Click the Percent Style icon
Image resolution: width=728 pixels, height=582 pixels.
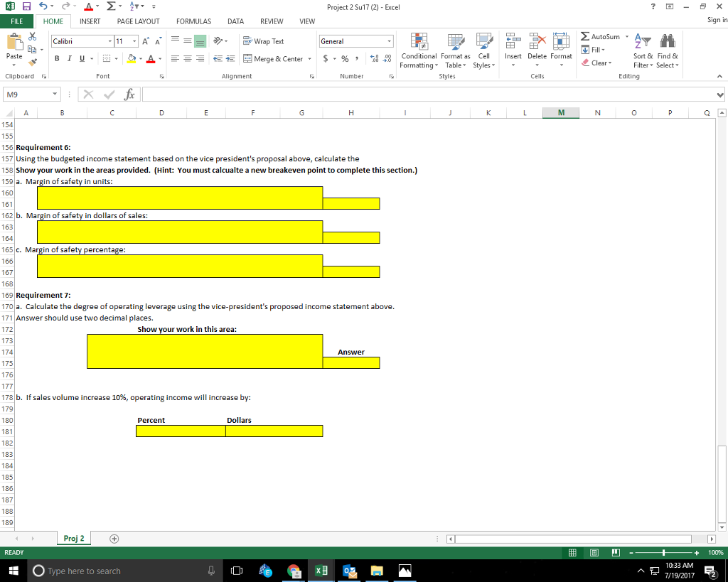[345, 58]
